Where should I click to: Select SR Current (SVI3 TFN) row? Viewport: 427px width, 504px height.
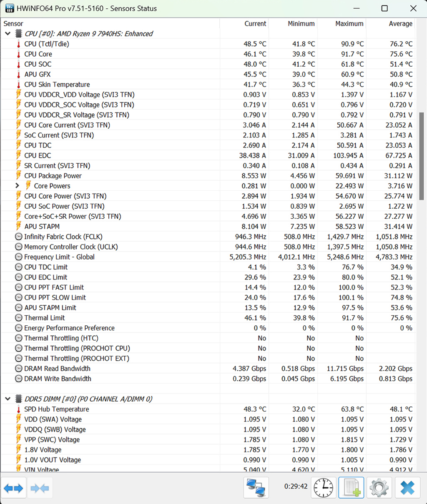pos(208,165)
